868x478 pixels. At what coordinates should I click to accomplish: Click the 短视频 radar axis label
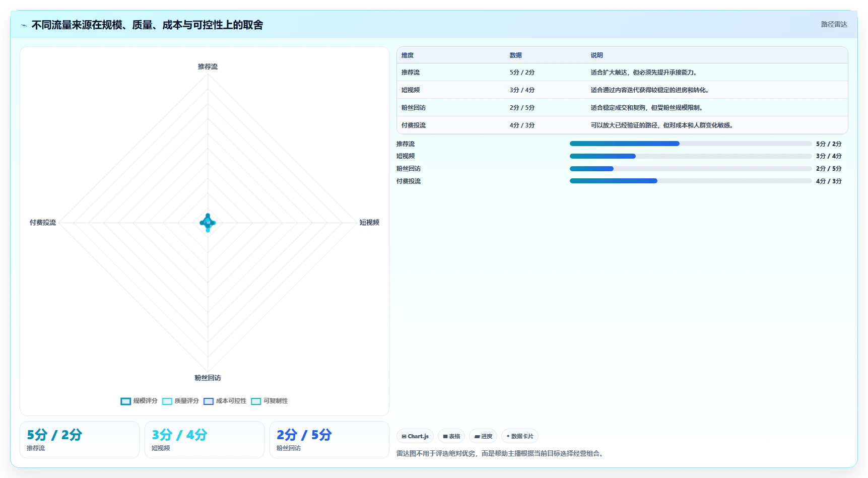369,223
